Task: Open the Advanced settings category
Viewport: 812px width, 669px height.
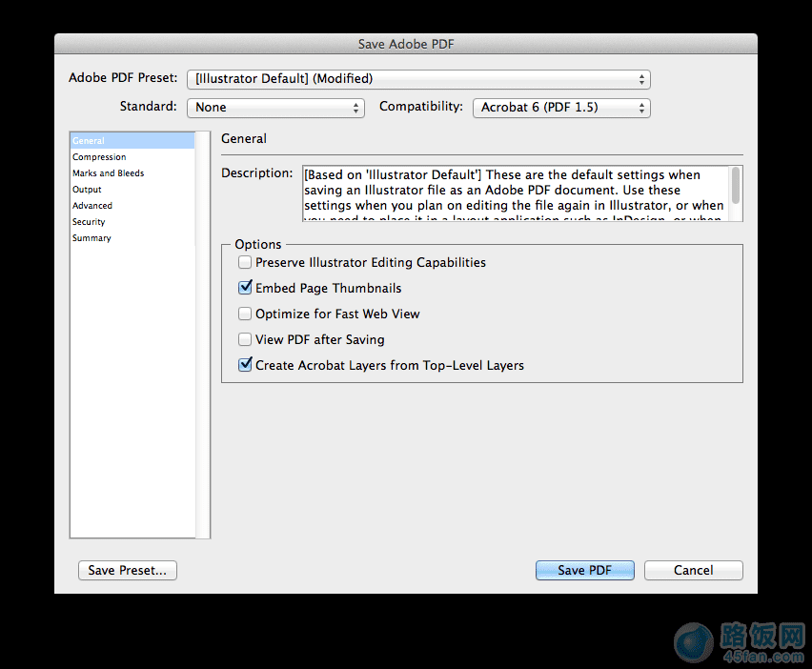Action: point(132,206)
